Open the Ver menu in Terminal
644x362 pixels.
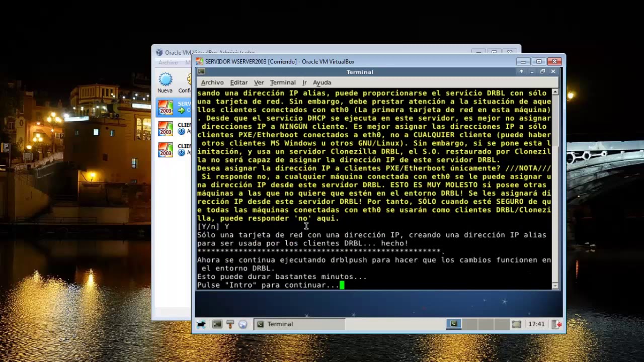[x=259, y=82]
